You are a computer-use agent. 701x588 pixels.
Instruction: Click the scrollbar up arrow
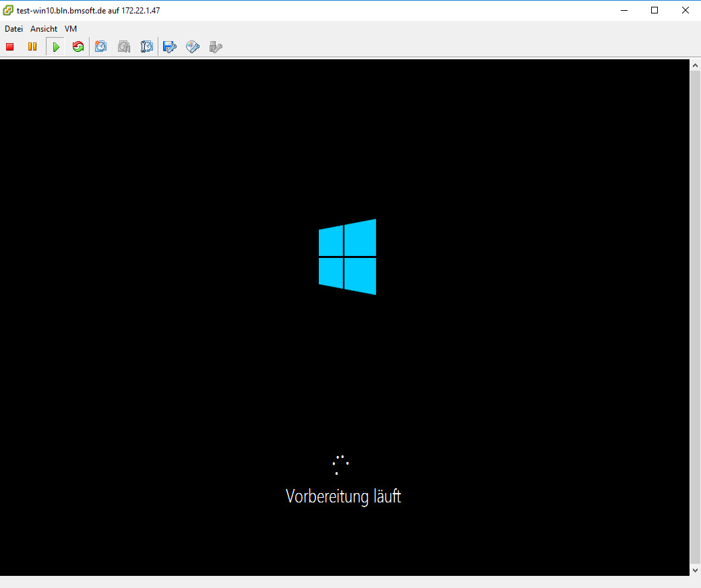(x=695, y=65)
